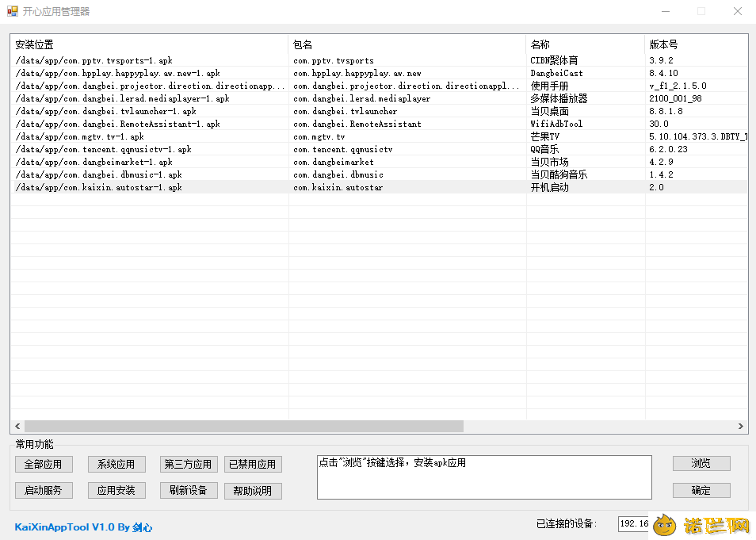756x540 pixels.
Task: Select the 开机启动 app name
Action: click(550, 187)
